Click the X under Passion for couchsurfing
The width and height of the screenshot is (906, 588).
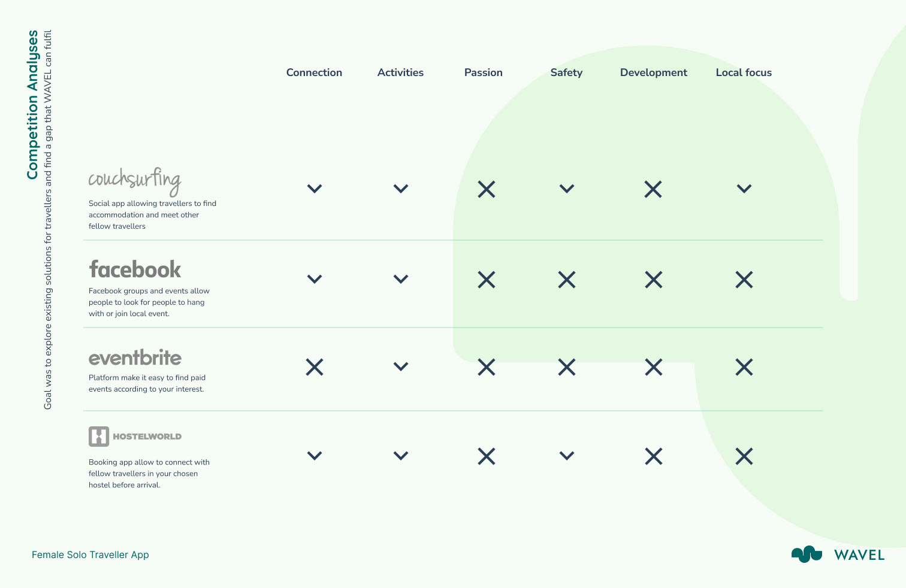pyautogui.click(x=487, y=189)
